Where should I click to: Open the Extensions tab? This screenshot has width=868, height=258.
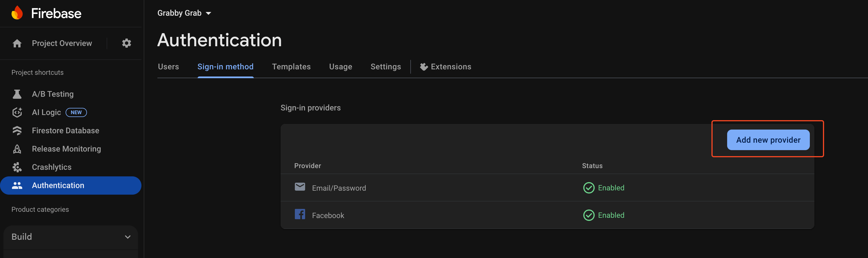(445, 67)
